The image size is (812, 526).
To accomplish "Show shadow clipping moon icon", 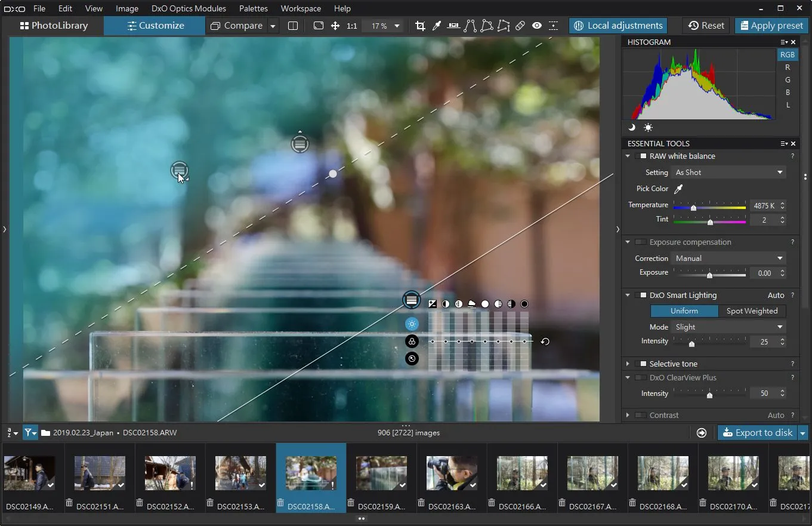I will pyautogui.click(x=632, y=127).
